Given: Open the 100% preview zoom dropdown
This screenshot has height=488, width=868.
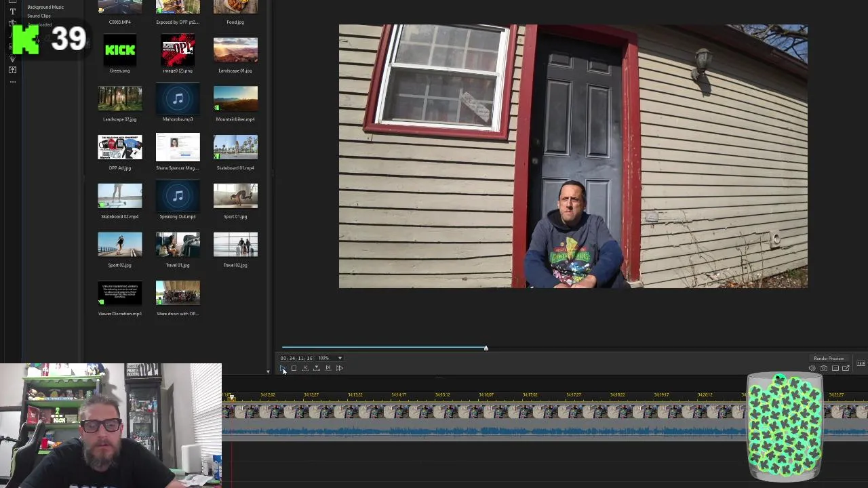Looking at the screenshot, I should (330, 358).
